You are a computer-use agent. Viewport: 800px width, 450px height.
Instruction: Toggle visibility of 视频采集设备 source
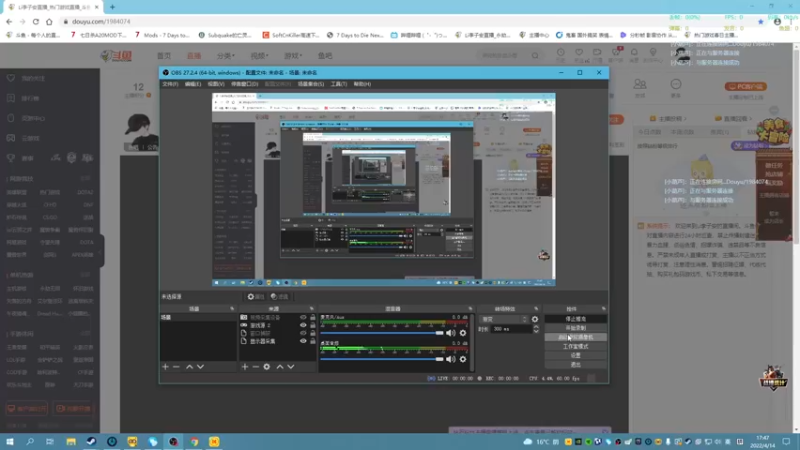303,317
